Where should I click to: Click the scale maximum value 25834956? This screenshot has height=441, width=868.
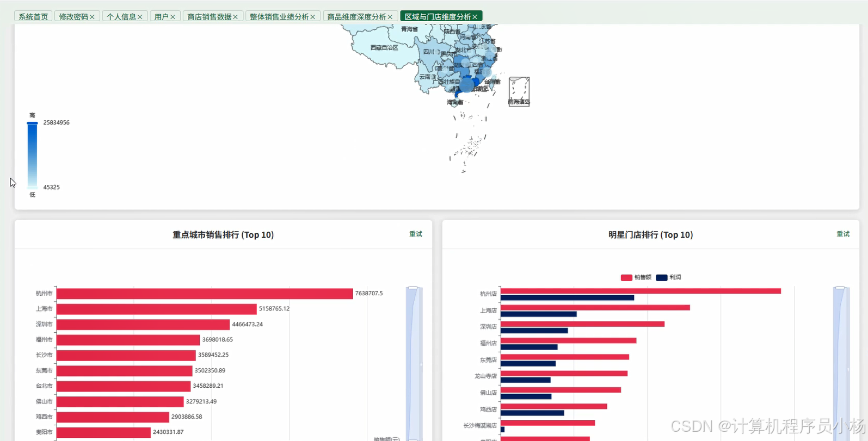point(56,123)
